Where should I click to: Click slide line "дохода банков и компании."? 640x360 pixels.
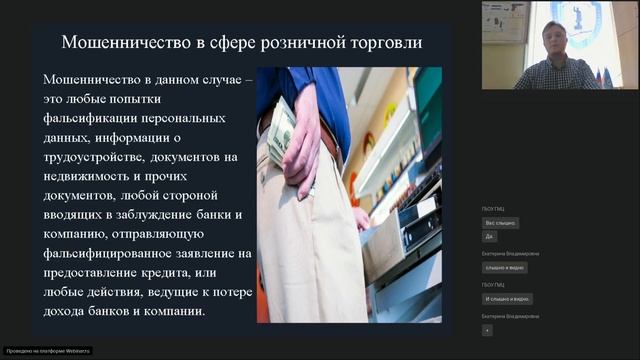pos(124,311)
